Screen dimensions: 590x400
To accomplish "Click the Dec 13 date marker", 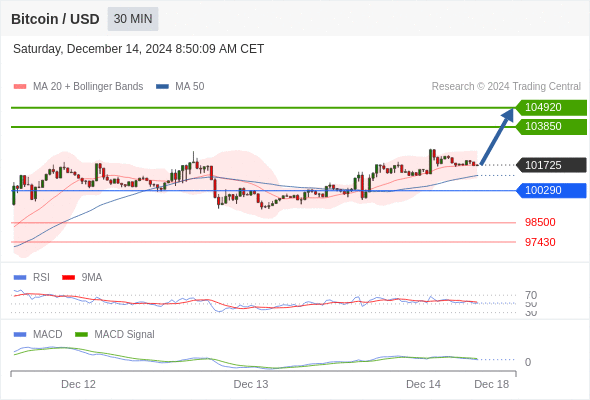I will pos(251,384).
